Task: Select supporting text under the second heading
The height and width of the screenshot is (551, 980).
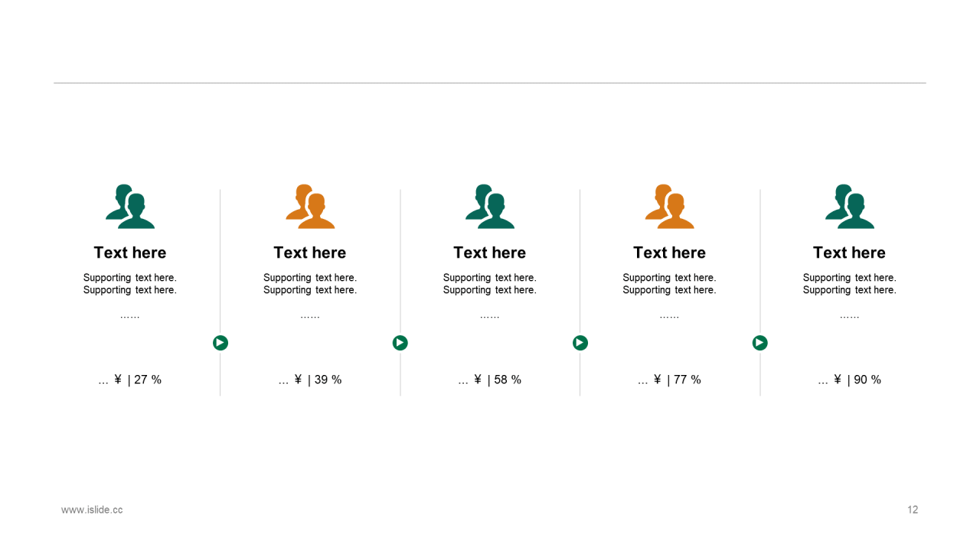Action: (310, 284)
